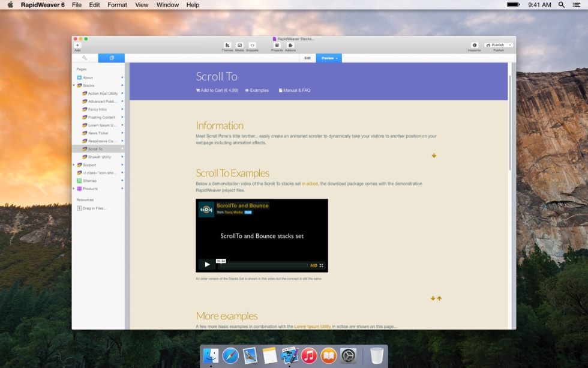
Task: Open the Themes browser
Action: point(227,45)
